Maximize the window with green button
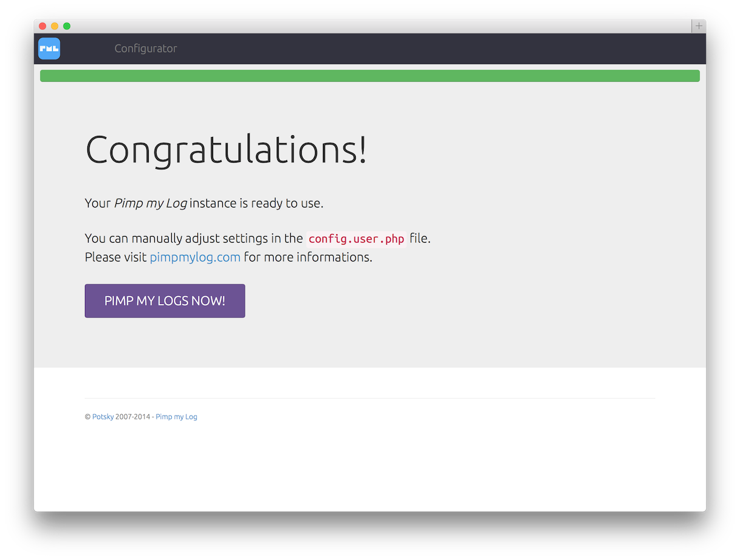 pos(67,26)
